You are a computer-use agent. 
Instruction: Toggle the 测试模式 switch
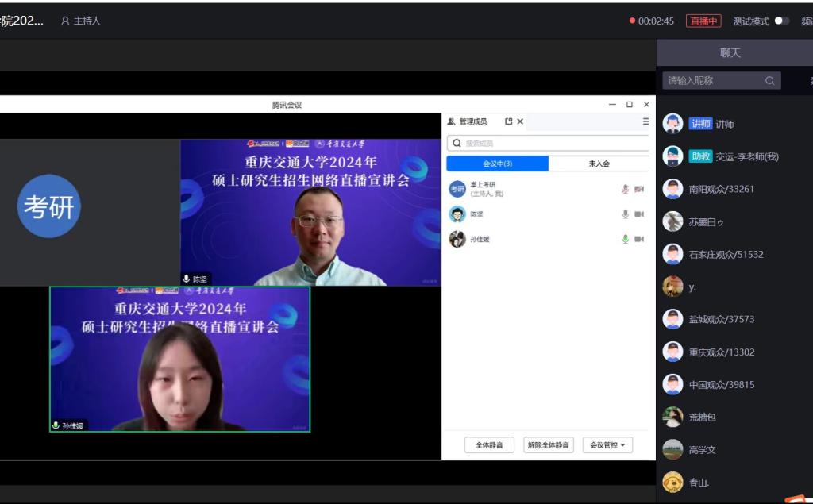coord(782,21)
